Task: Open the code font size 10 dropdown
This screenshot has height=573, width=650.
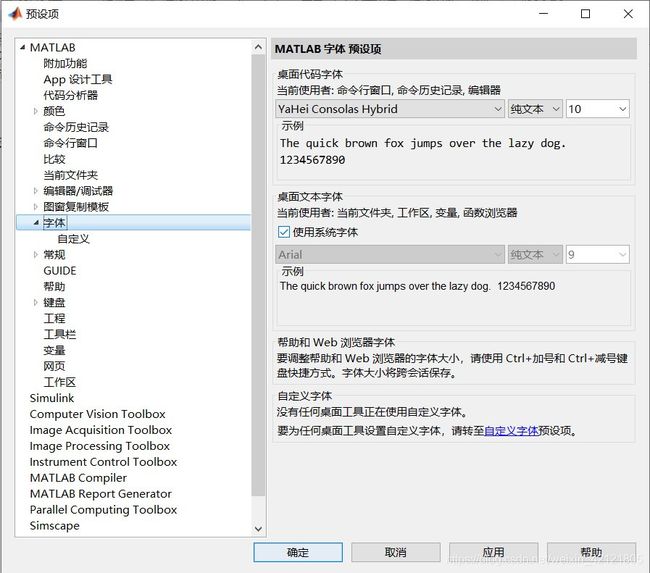Action: pyautogui.click(x=598, y=109)
